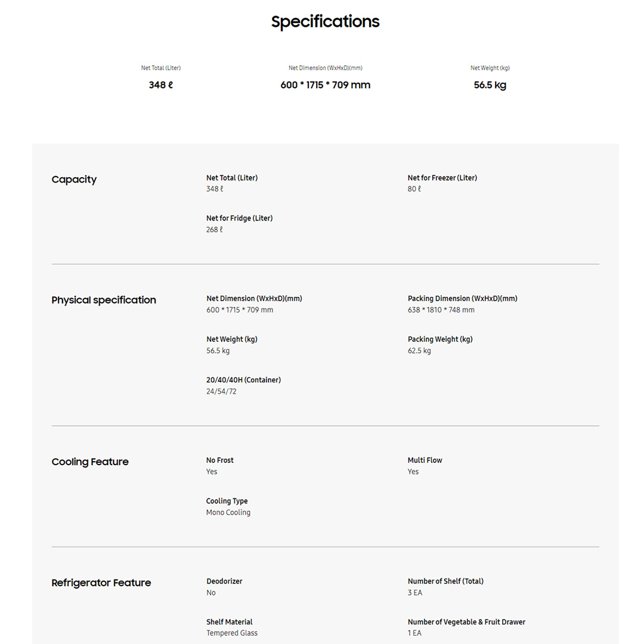Click the 24/54/72 container value

pyautogui.click(x=221, y=391)
